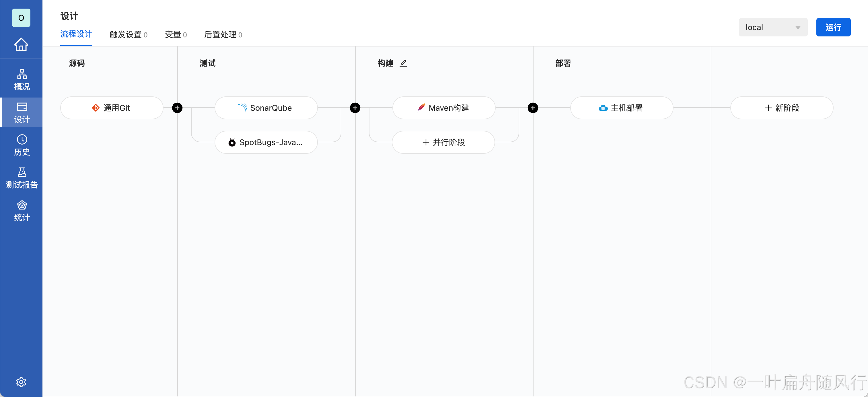Click the pencil edit icon beside 构建
Viewport: 868px width, 397px height.
pyautogui.click(x=403, y=63)
